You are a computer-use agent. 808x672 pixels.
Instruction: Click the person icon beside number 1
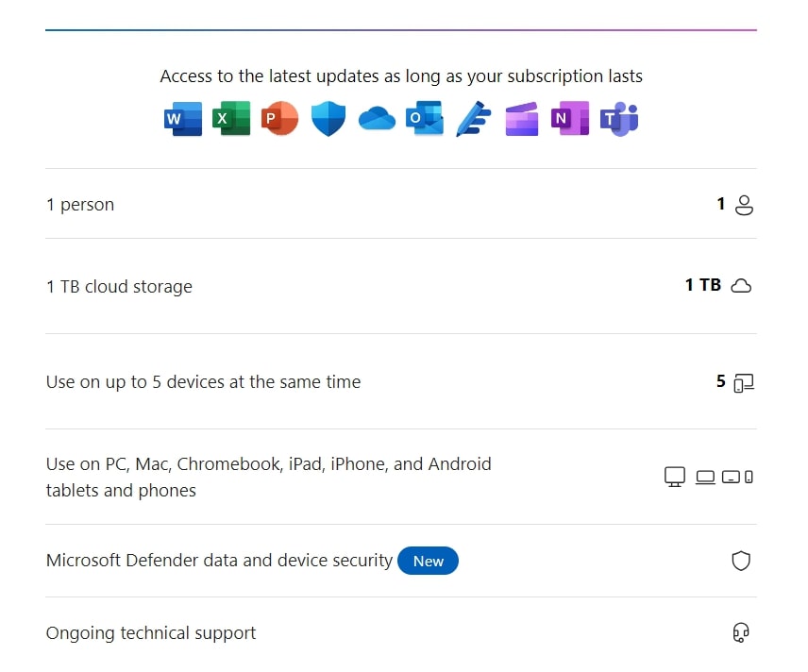[744, 205]
